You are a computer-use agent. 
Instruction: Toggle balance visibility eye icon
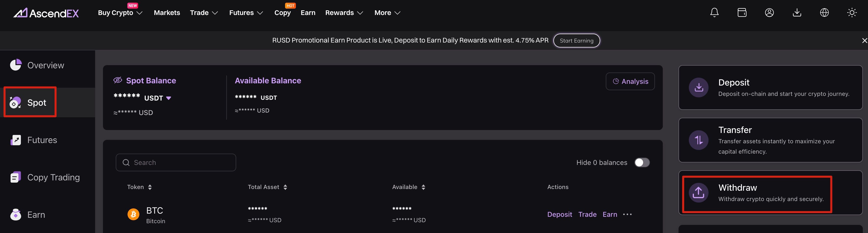118,80
